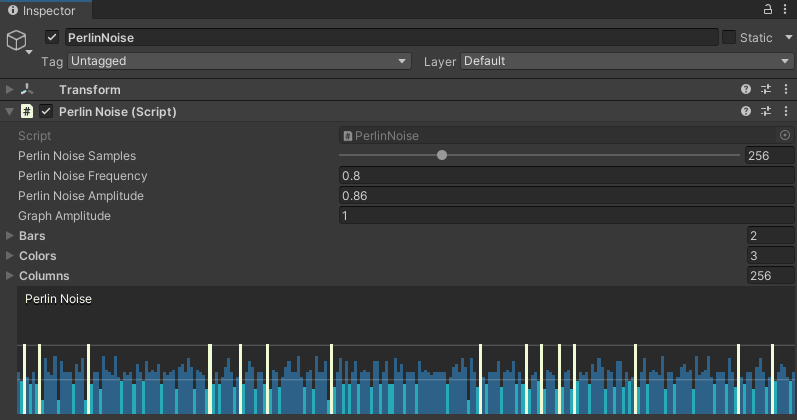797x420 pixels.
Task: Open the Layer dropdown showing Default
Action: (627, 61)
